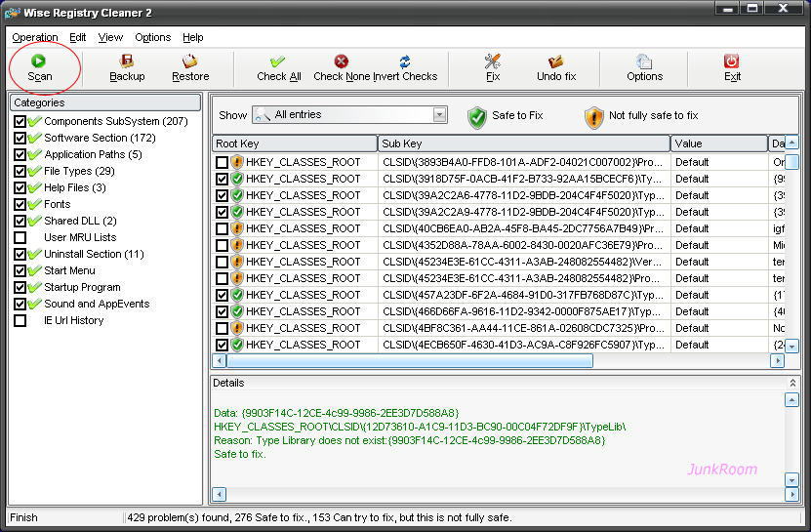Open the Backup tool
The height and width of the screenshot is (532, 811).
pos(127,67)
